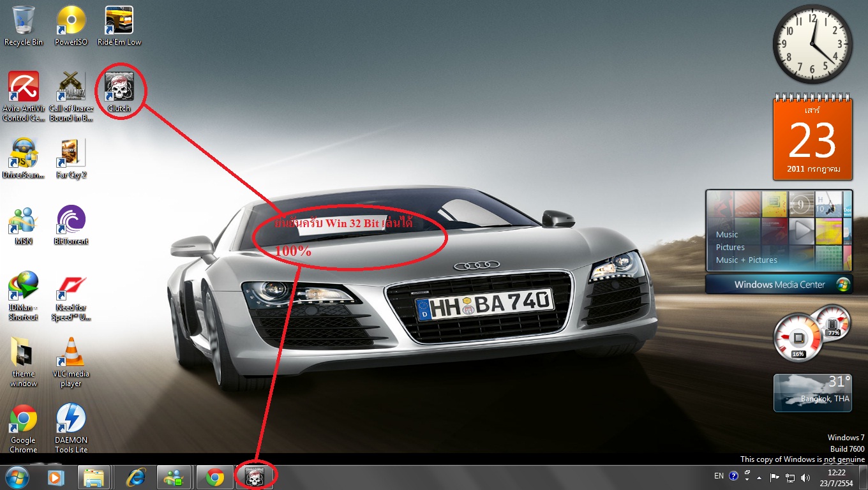Click the orange calendar gadget showing 23
868x490 pixels.
[x=812, y=137]
